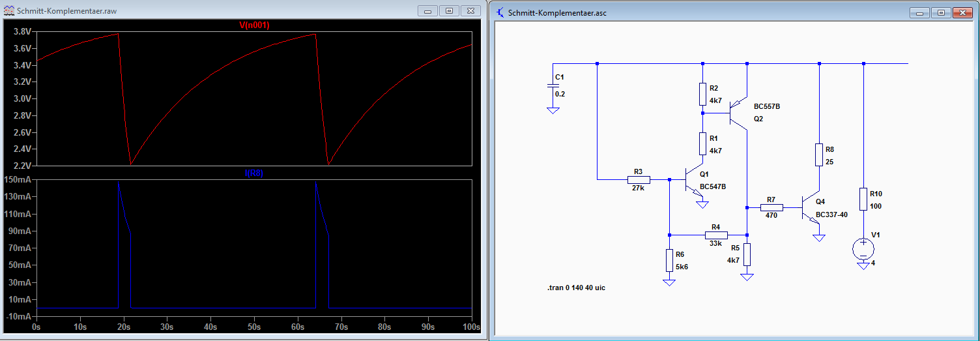The width and height of the screenshot is (980, 341).
Task: Select resistor R8 symbol
Action: click(819, 155)
